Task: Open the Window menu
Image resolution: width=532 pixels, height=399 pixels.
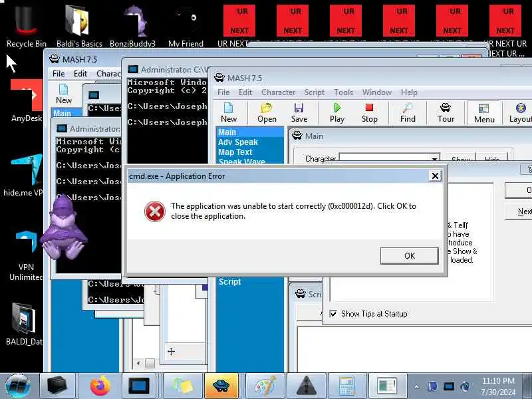Action: (376, 92)
